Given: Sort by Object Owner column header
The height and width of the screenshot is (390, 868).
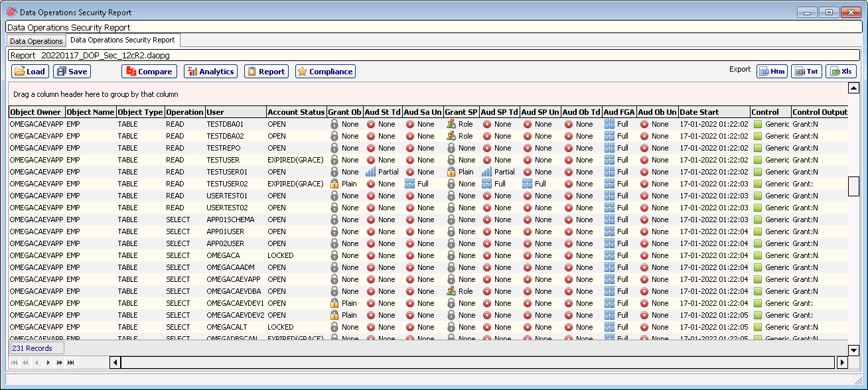Looking at the screenshot, I should click(36, 112).
